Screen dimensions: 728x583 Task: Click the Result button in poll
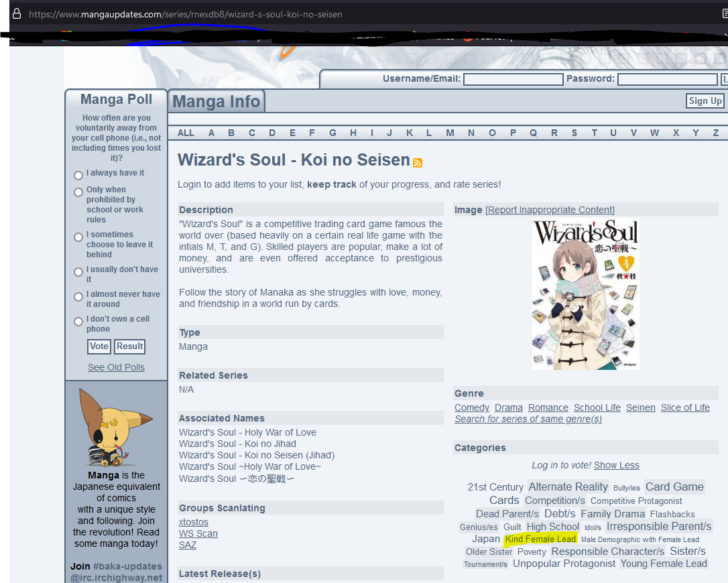(x=129, y=346)
